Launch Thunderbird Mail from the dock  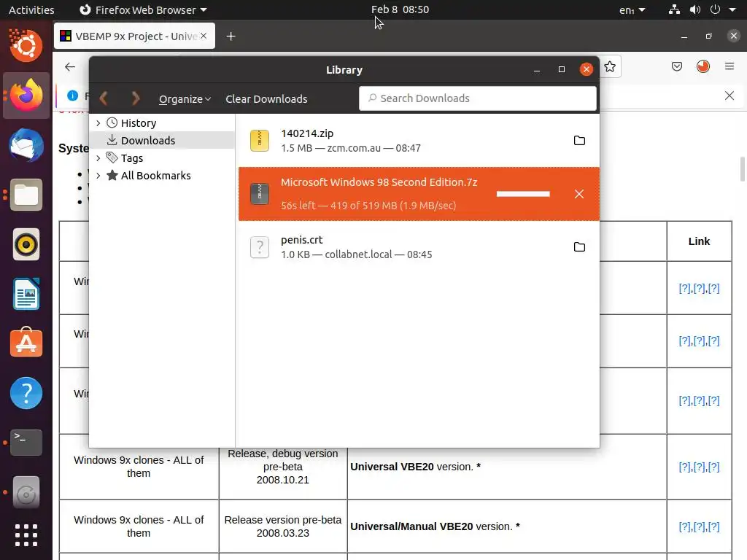pyautogui.click(x=26, y=145)
